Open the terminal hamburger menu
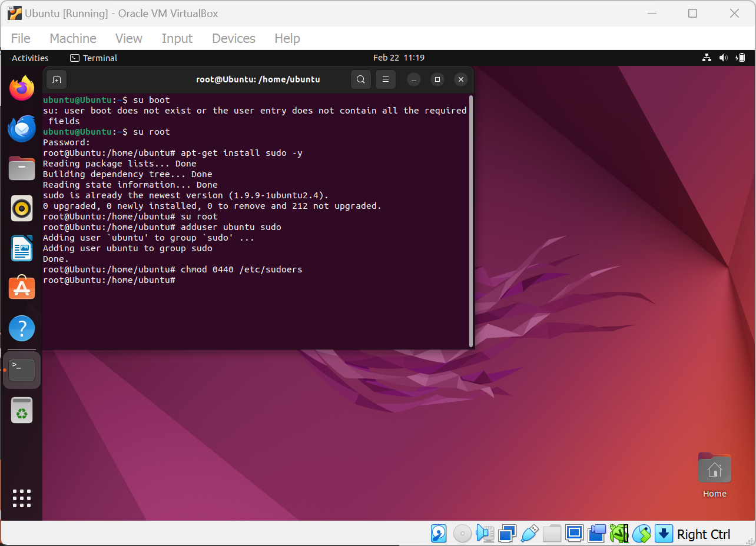This screenshot has width=756, height=546. click(386, 79)
